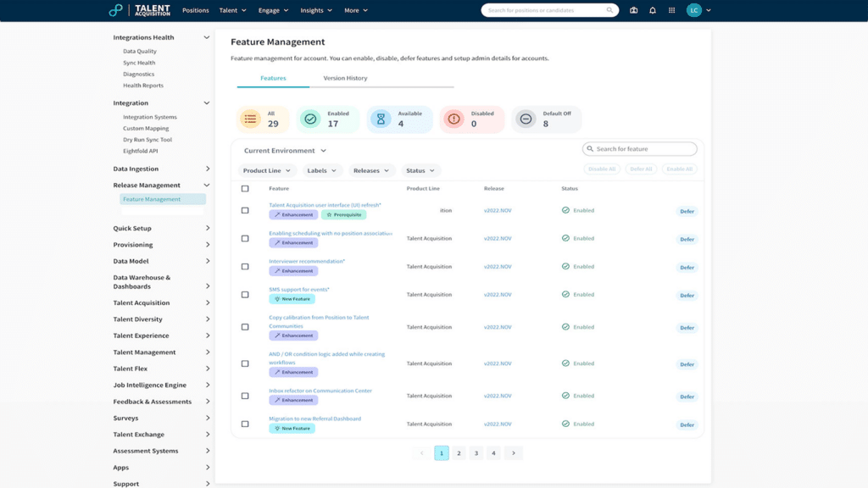
Task: Expand the Data Ingestion sidebar section
Action: coord(208,169)
